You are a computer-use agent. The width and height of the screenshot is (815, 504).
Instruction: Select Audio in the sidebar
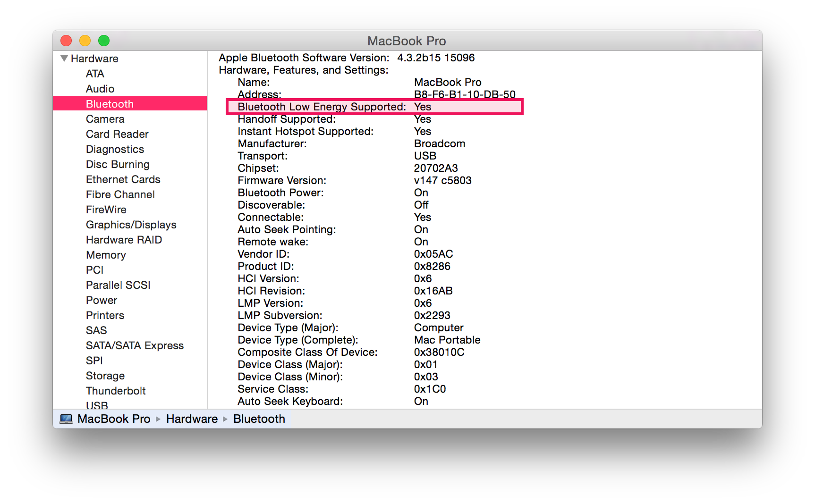pos(100,89)
